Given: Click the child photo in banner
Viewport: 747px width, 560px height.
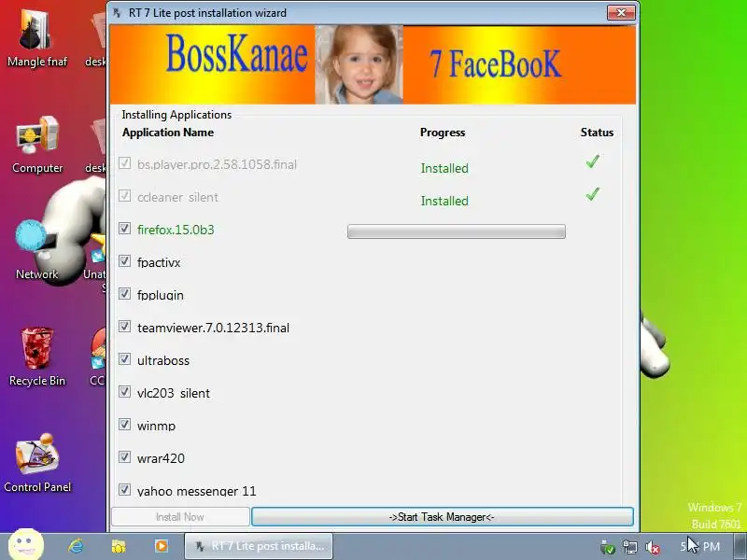Looking at the screenshot, I should click(x=359, y=64).
